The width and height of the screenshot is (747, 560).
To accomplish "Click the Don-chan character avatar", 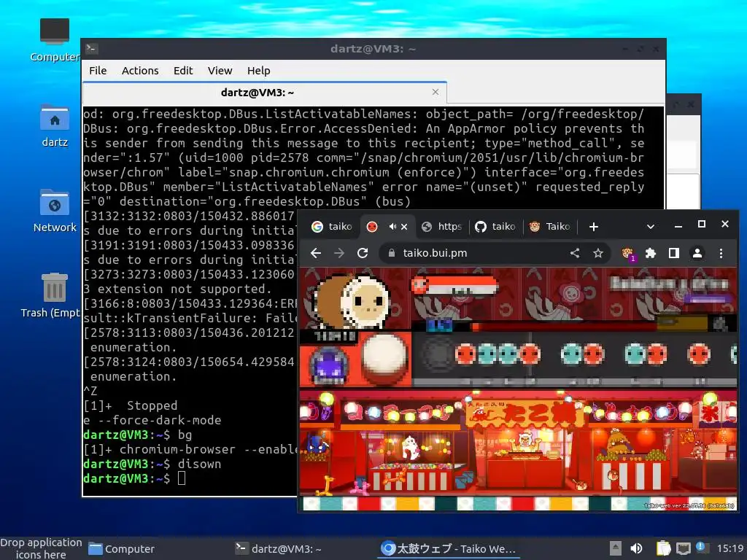I will pyautogui.click(x=352, y=301).
